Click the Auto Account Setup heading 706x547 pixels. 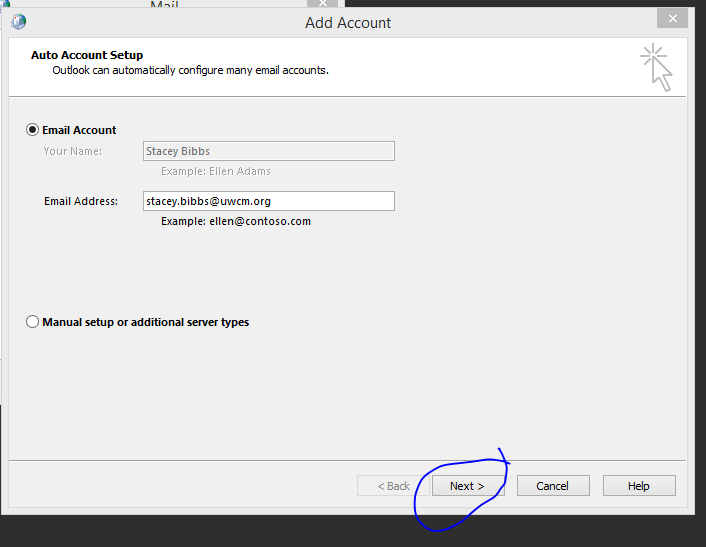pyautogui.click(x=87, y=55)
